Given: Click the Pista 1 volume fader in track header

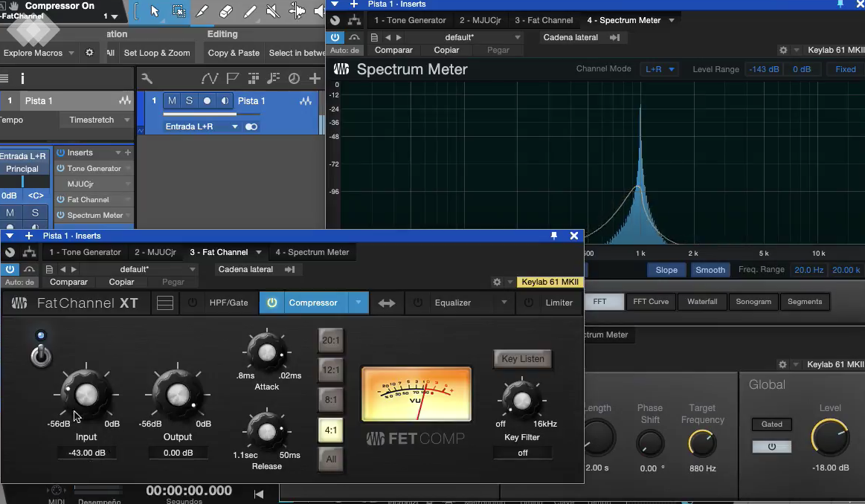Looking at the screenshot, I should tap(212, 114).
